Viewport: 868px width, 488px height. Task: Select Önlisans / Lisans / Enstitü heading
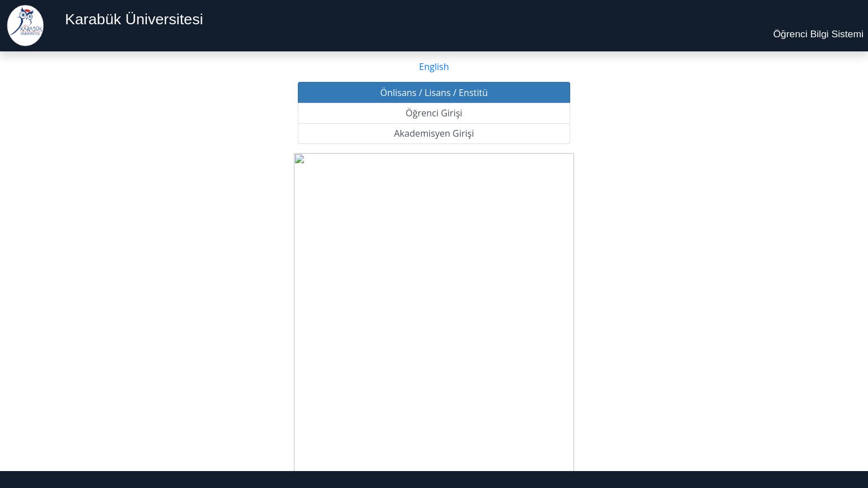(433, 93)
